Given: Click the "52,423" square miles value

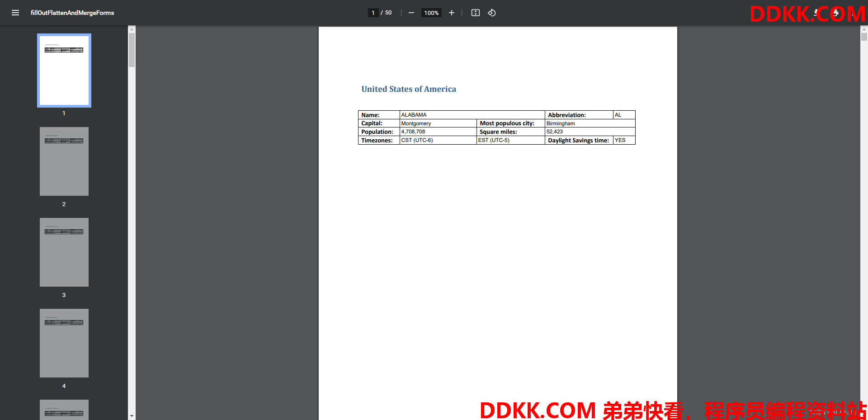Looking at the screenshot, I should click(x=555, y=132).
